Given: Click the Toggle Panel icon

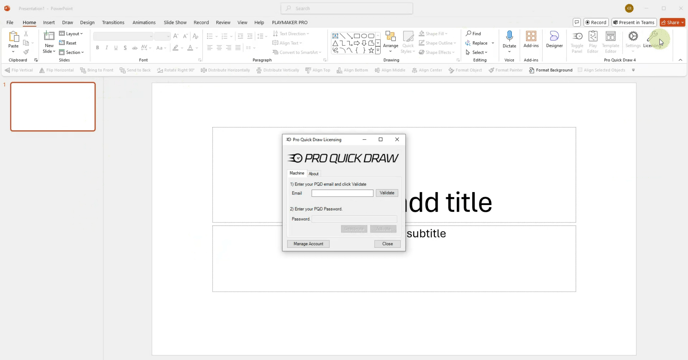Looking at the screenshot, I should (x=577, y=36).
